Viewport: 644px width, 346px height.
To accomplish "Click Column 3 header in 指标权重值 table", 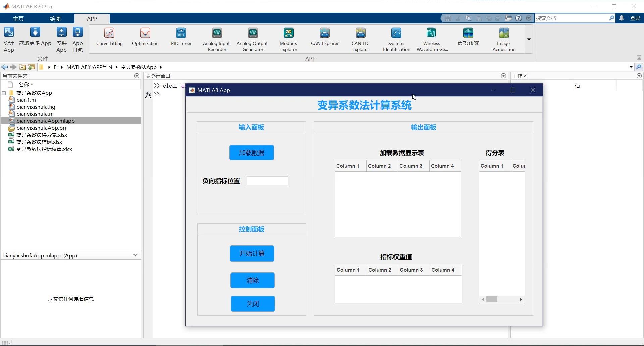I will click(x=414, y=270).
